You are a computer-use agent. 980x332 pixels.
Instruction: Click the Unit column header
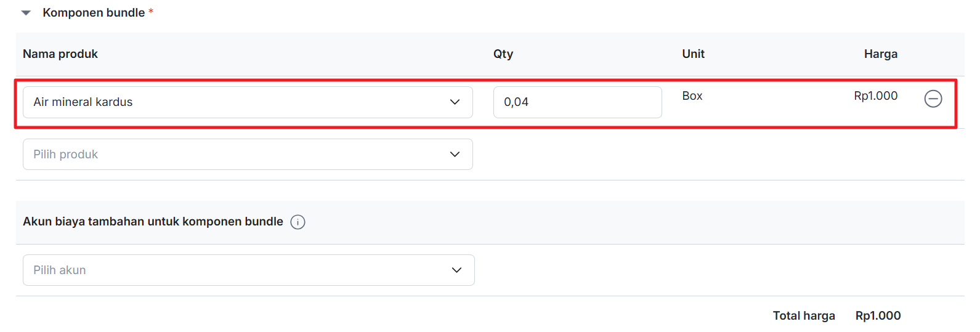[x=693, y=54]
